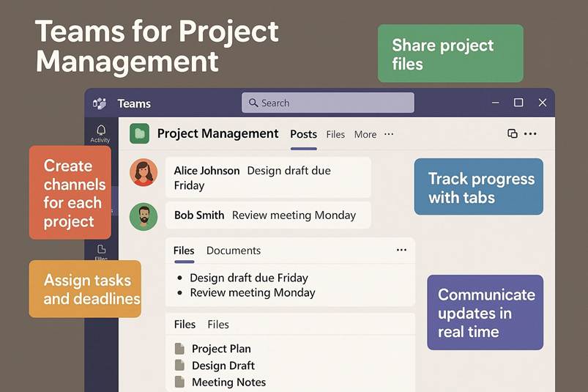Click the Search box
The image size is (588, 392).
327,103
